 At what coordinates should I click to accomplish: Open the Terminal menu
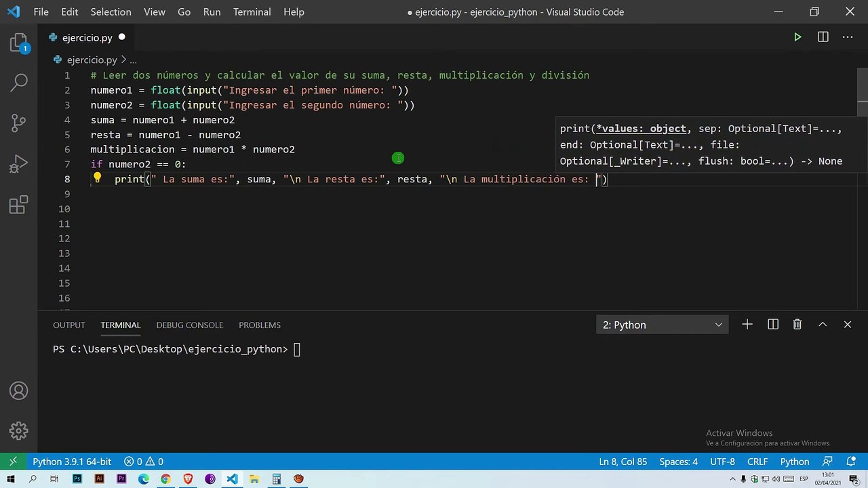[252, 12]
